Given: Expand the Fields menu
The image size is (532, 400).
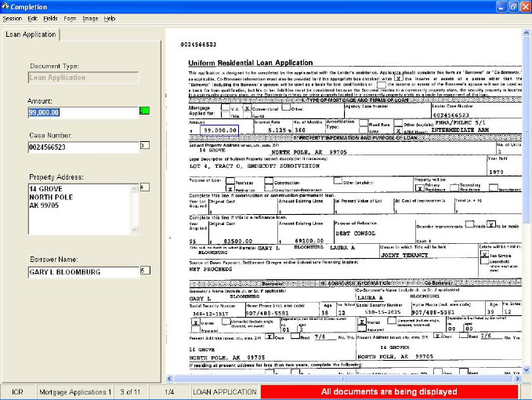Looking at the screenshot, I should coord(50,17).
